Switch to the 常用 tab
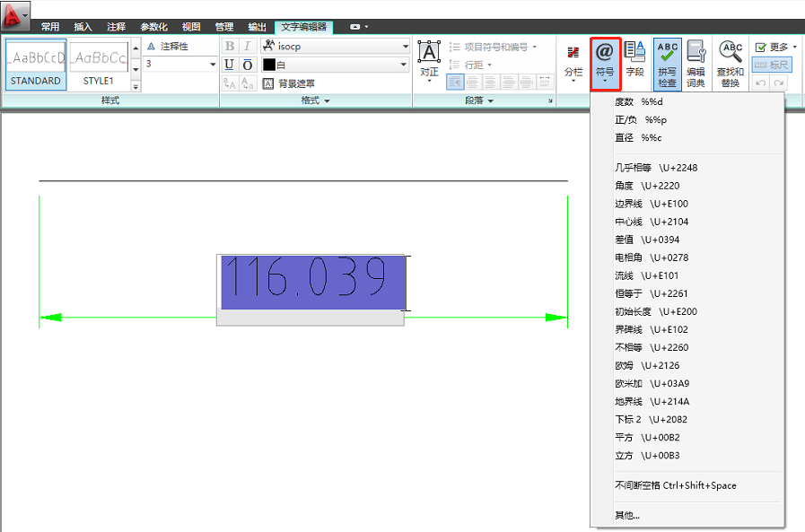The image size is (805, 532). (x=50, y=27)
